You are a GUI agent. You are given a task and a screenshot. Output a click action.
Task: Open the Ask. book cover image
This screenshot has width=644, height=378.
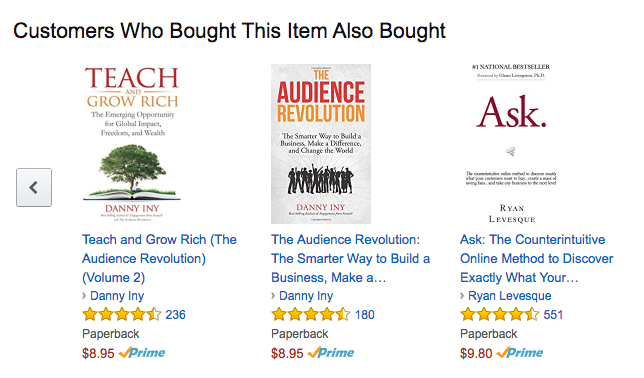(x=511, y=144)
